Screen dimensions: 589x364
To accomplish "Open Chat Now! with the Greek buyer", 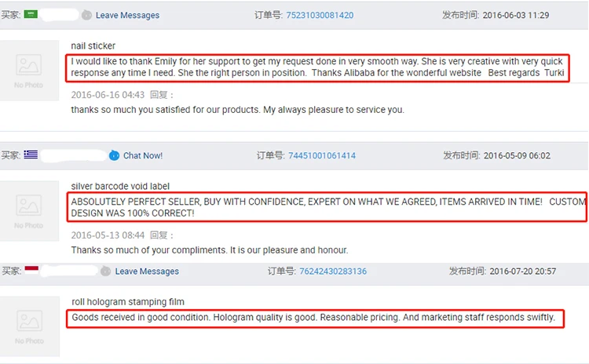I will pos(143,155).
